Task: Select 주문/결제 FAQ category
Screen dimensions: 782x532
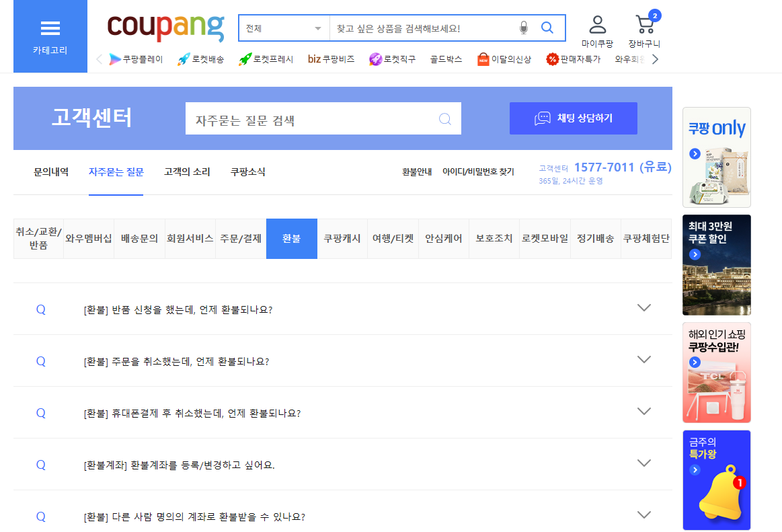Action: [x=241, y=239]
